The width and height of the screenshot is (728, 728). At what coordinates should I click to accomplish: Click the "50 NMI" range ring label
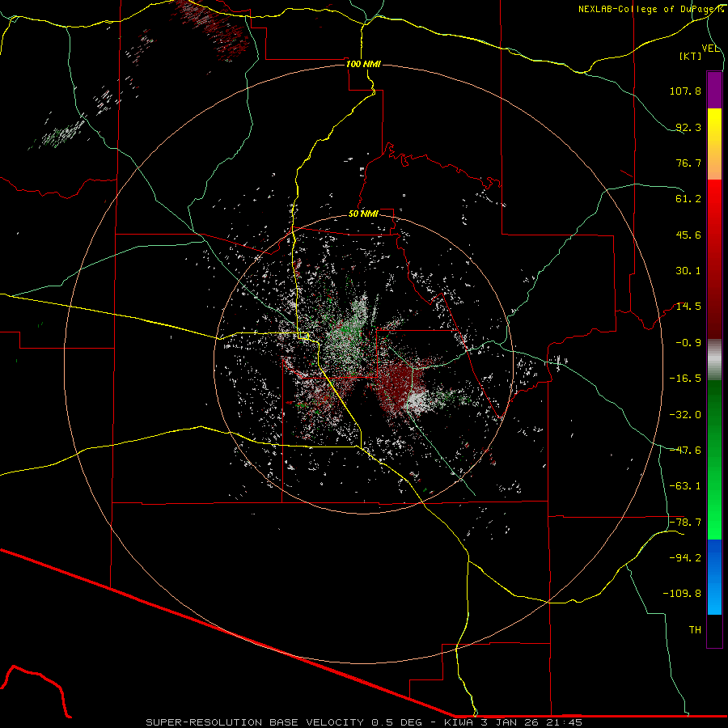pyautogui.click(x=363, y=214)
